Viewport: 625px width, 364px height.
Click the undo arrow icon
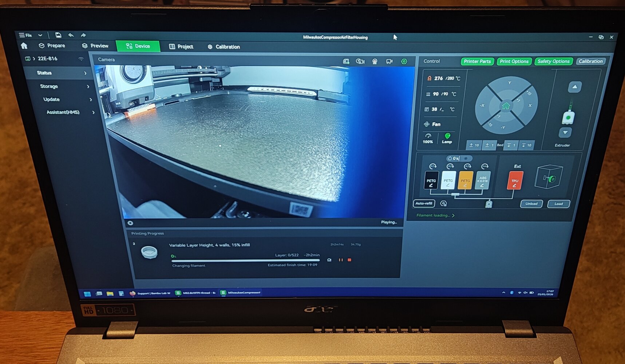pyautogui.click(x=71, y=35)
